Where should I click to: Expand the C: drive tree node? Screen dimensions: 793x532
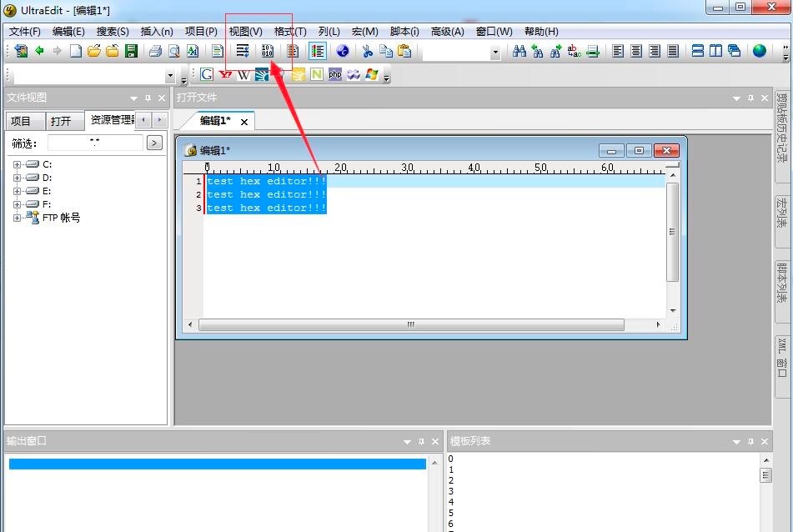[x=17, y=165]
